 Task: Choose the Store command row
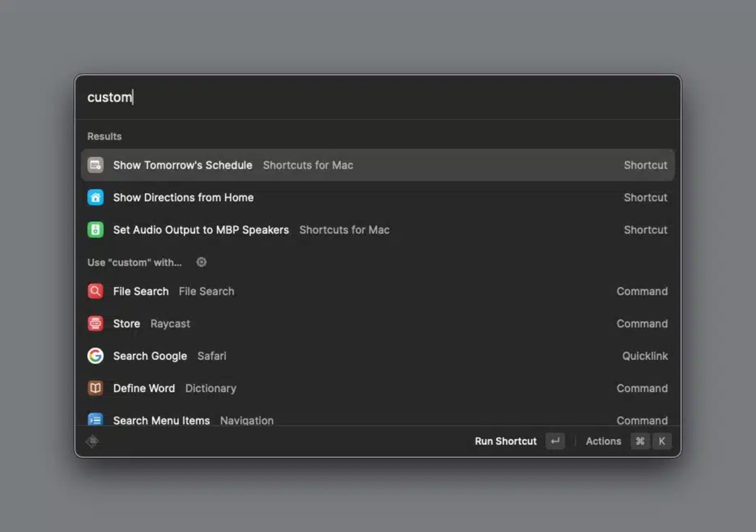(x=378, y=324)
